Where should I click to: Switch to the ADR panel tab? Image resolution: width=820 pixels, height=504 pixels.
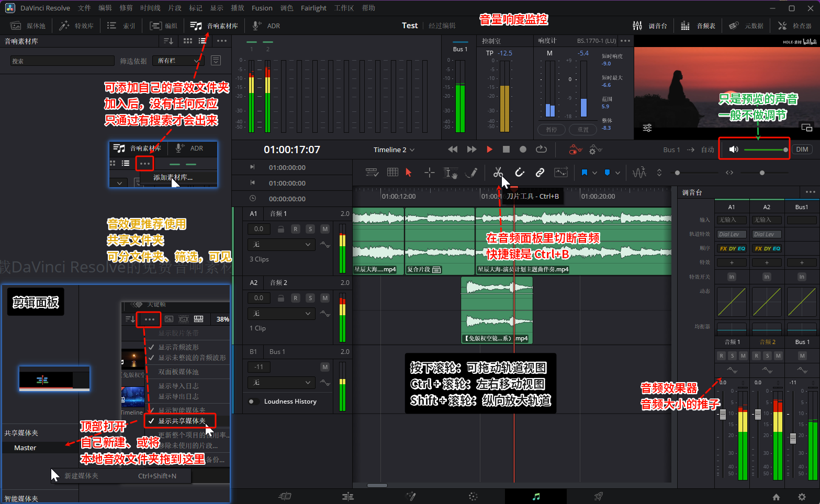(266, 26)
